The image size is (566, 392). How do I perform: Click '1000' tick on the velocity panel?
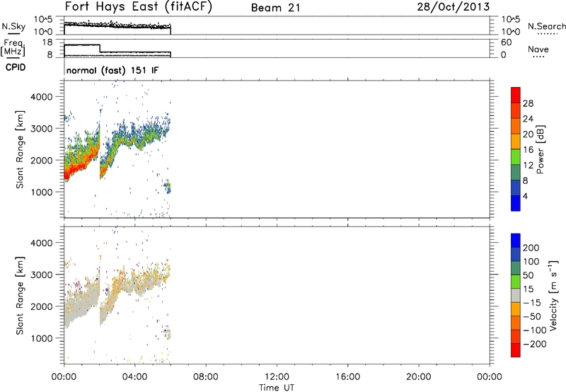(41, 338)
